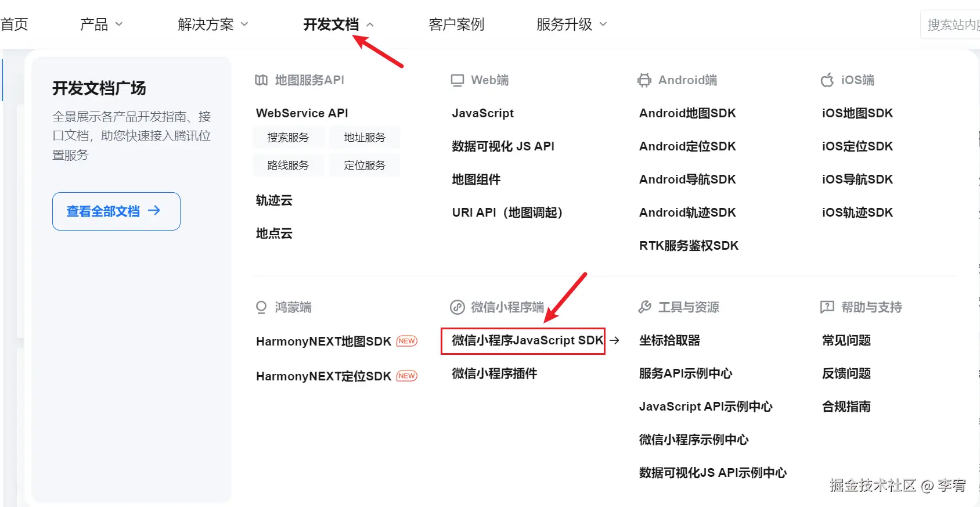
Task: Open 数据可视化JS API示例中心 link
Action: (x=713, y=473)
